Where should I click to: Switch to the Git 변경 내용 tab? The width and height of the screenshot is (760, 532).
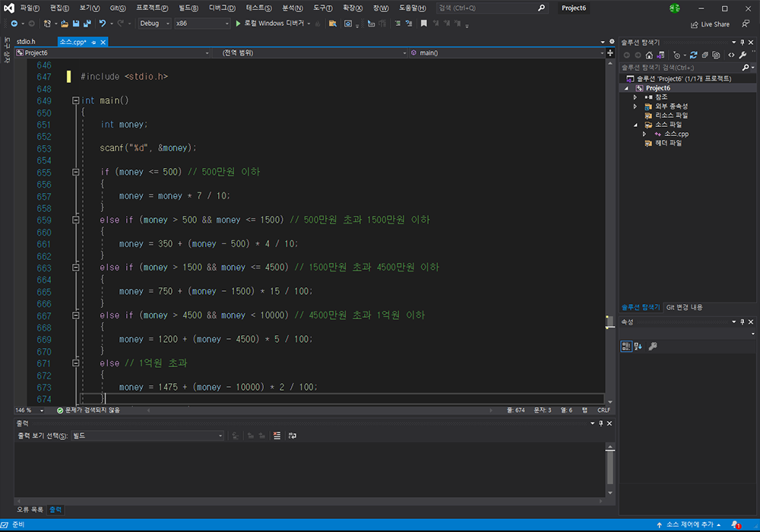[x=684, y=307]
